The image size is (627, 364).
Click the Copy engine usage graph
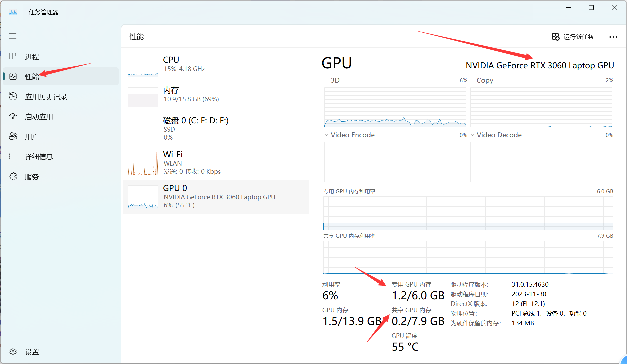tap(541, 107)
